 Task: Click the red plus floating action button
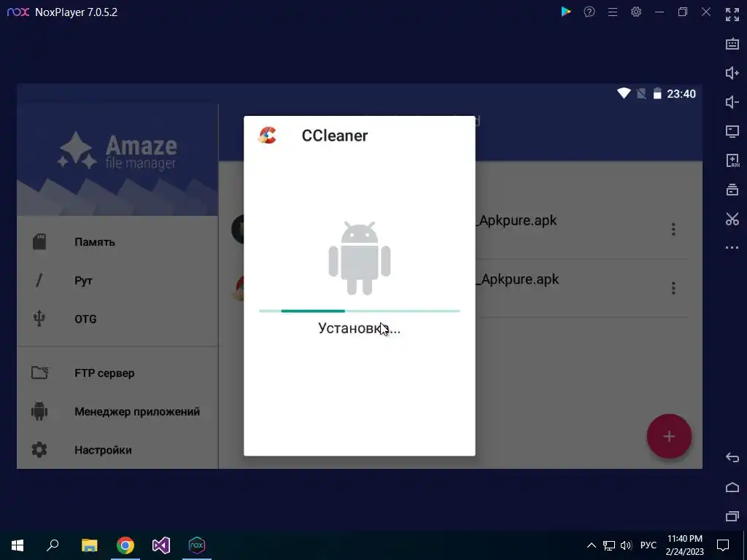(x=669, y=436)
